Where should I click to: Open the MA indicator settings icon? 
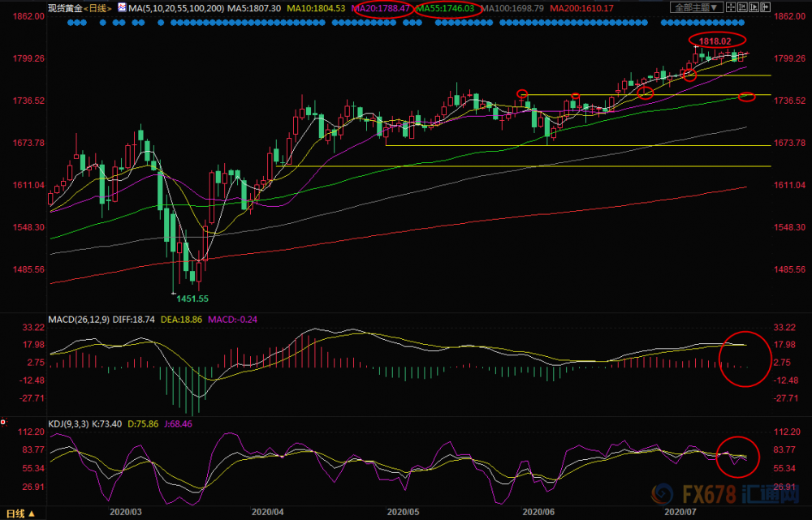(x=122, y=7)
